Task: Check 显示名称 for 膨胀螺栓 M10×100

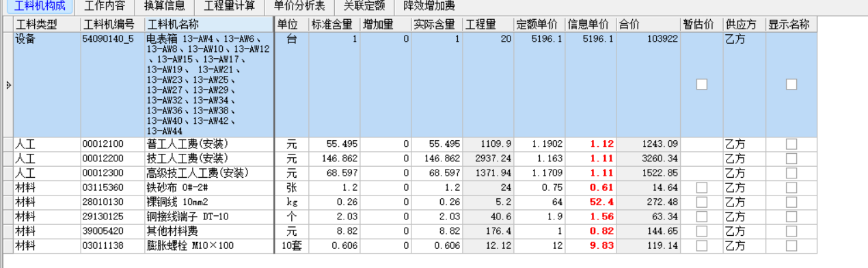Action: (x=791, y=245)
